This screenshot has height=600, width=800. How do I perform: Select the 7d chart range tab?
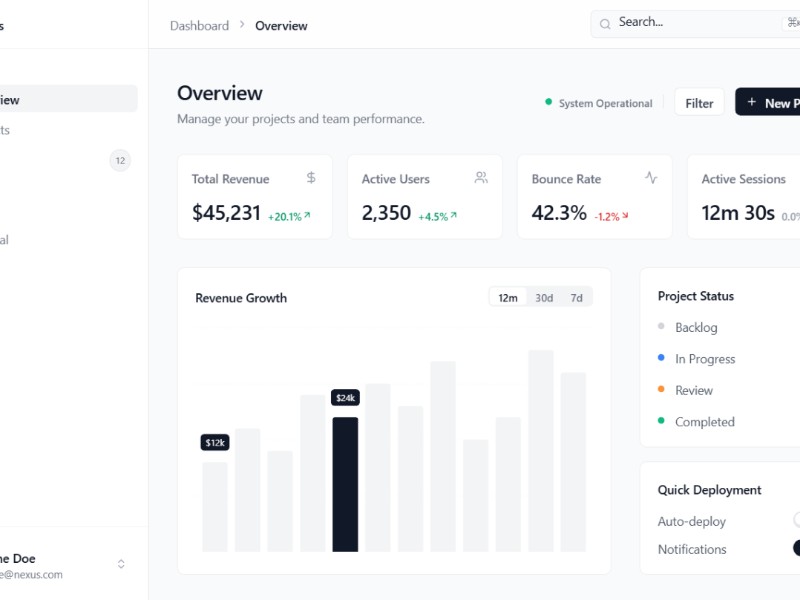pyautogui.click(x=576, y=298)
